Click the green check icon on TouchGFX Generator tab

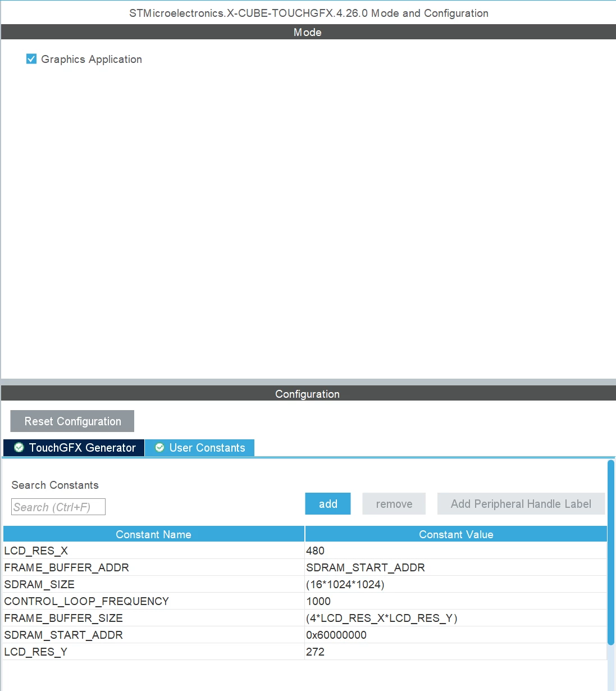19,448
